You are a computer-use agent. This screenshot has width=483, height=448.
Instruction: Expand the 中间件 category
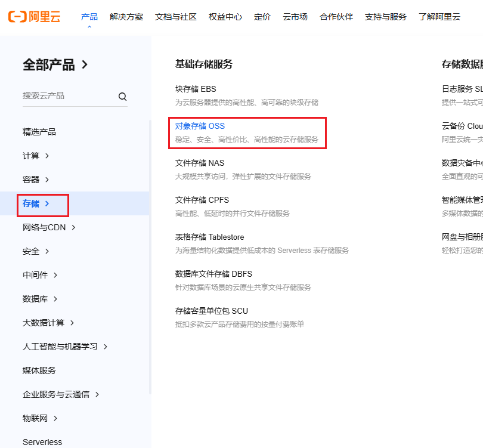tap(40, 275)
